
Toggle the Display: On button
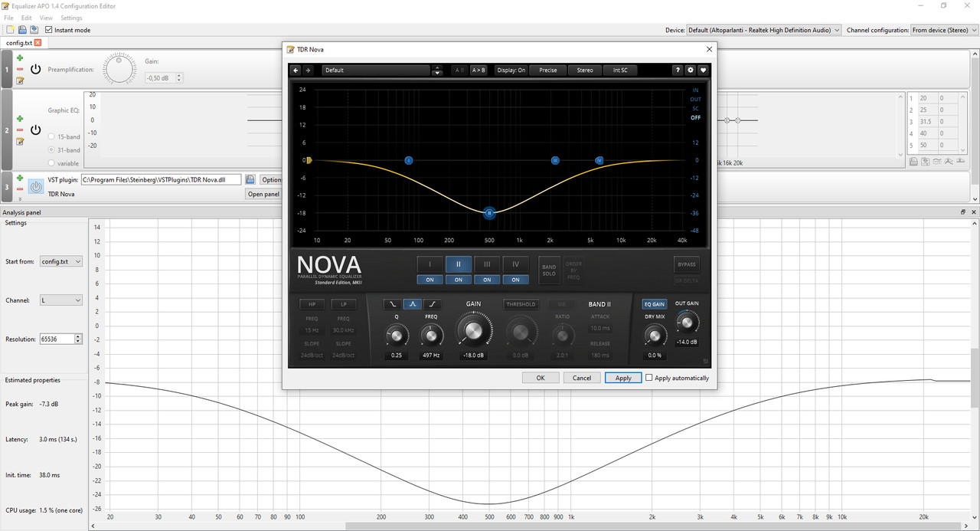pyautogui.click(x=511, y=70)
